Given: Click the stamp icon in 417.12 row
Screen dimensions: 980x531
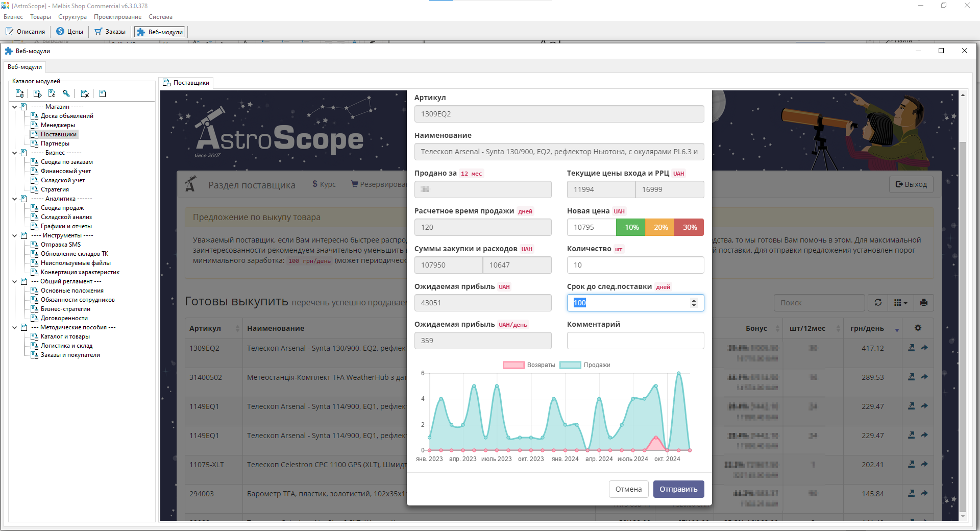Looking at the screenshot, I should (x=912, y=348).
